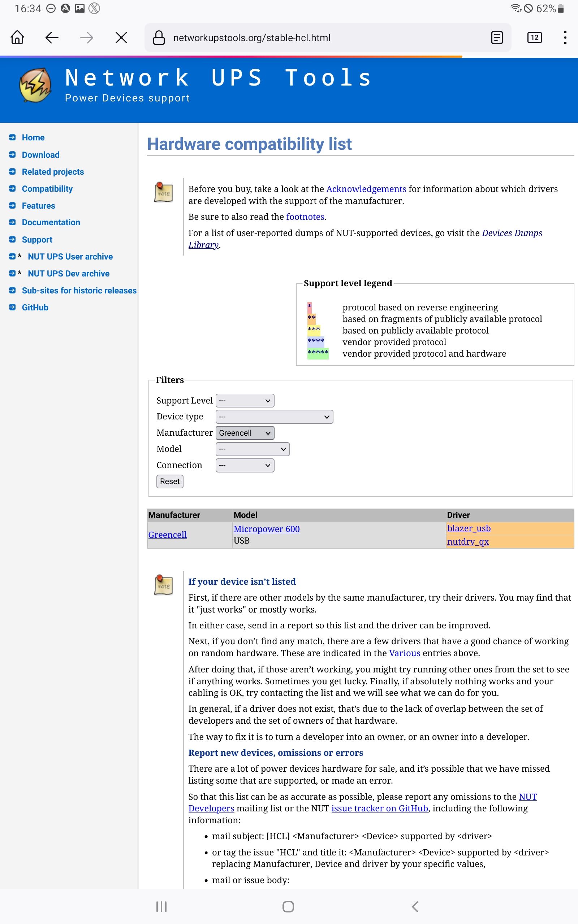Screen dimensions: 578x924
Task: Open the Greencell manufacturer link
Action: (167, 535)
